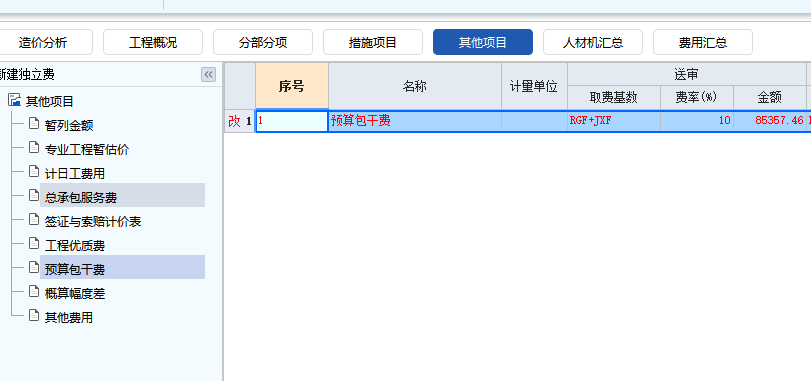This screenshot has height=381, width=811.
Task: Select 专业工程暂估价 in the tree
Action: point(87,149)
